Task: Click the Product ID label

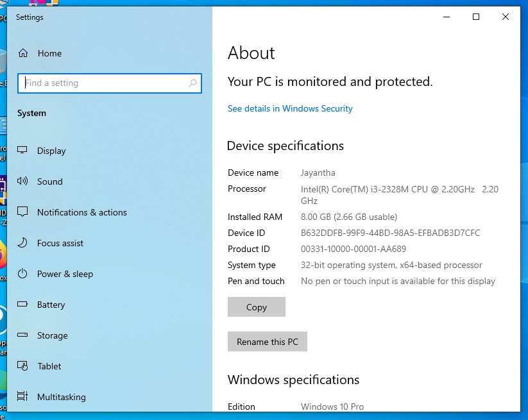Action: [x=249, y=249]
